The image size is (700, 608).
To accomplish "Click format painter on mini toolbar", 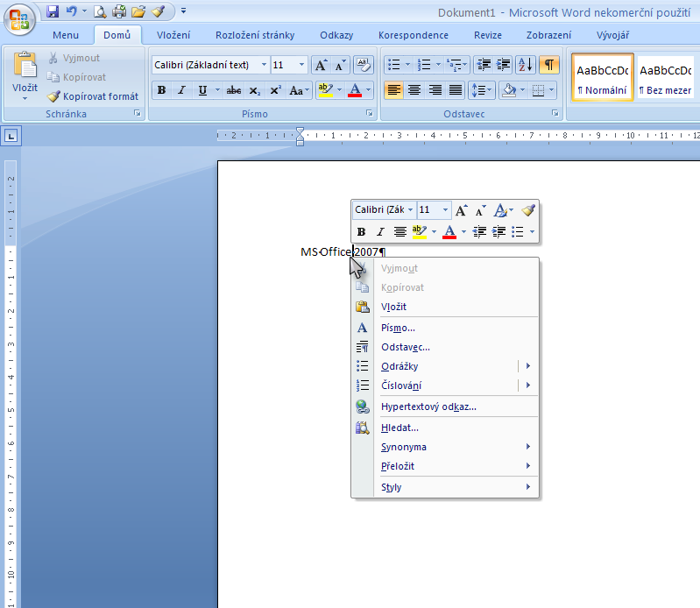I will click(527, 209).
